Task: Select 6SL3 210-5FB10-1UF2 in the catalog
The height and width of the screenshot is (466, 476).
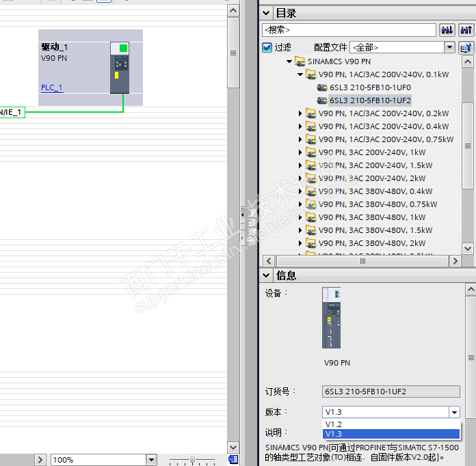Action: coord(370,100)
